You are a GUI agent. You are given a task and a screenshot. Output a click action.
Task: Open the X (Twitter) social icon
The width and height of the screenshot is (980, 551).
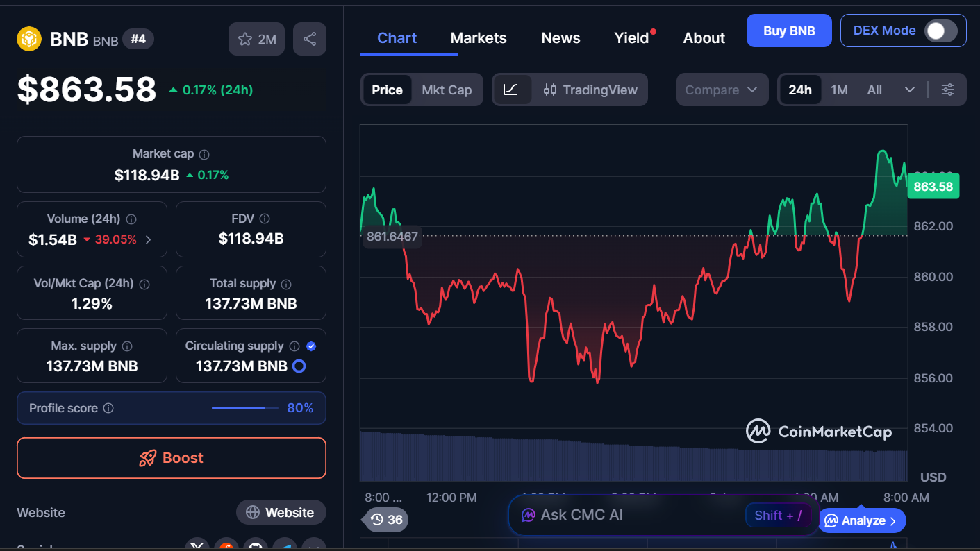[197, 546]
